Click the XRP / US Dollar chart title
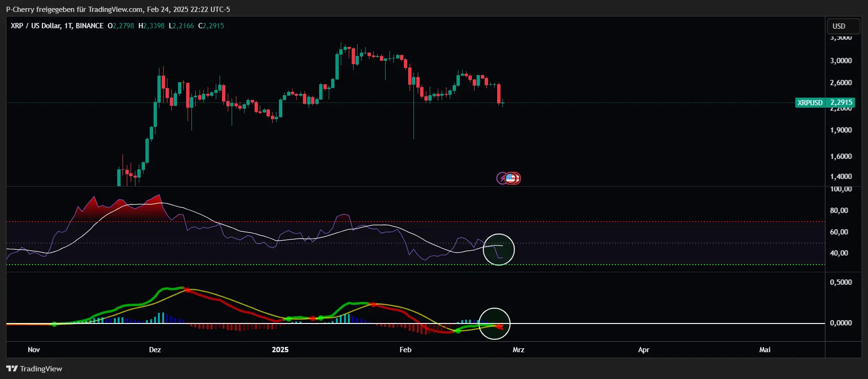Viewport: 868px width, 379px height. click(57, 26)
